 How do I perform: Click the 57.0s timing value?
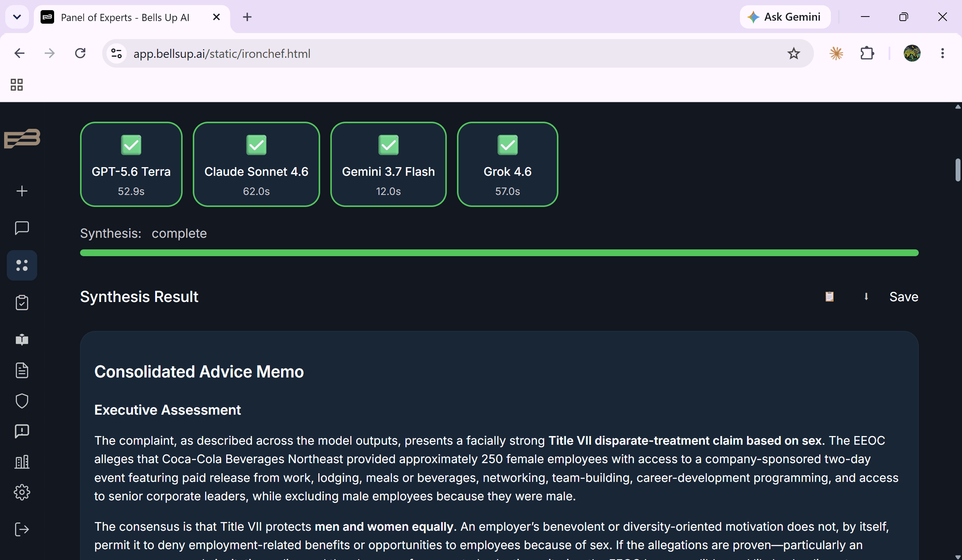pos(507,191)
